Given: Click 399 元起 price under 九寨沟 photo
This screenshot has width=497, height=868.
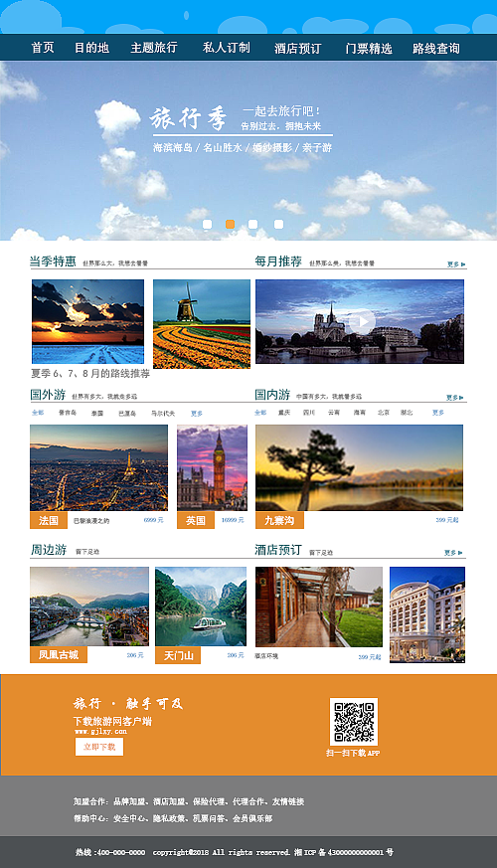Looking at the screenshot, I should (447, 520).
